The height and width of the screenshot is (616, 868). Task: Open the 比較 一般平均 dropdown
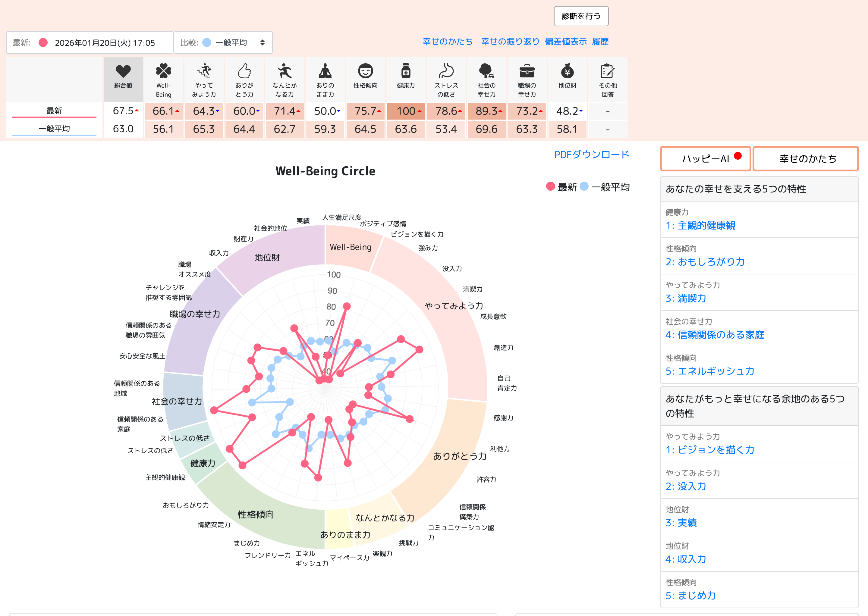coord(223,42)
